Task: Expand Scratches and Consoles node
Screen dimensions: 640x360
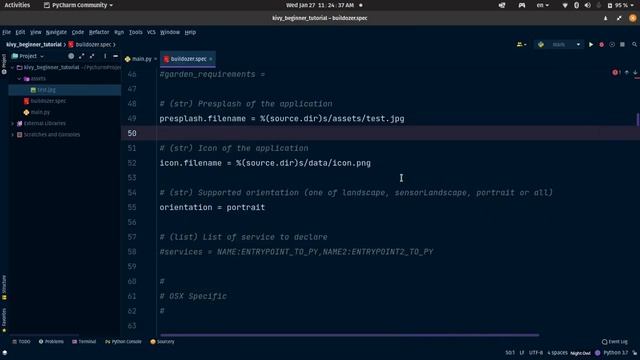Action: pos(13,135)
